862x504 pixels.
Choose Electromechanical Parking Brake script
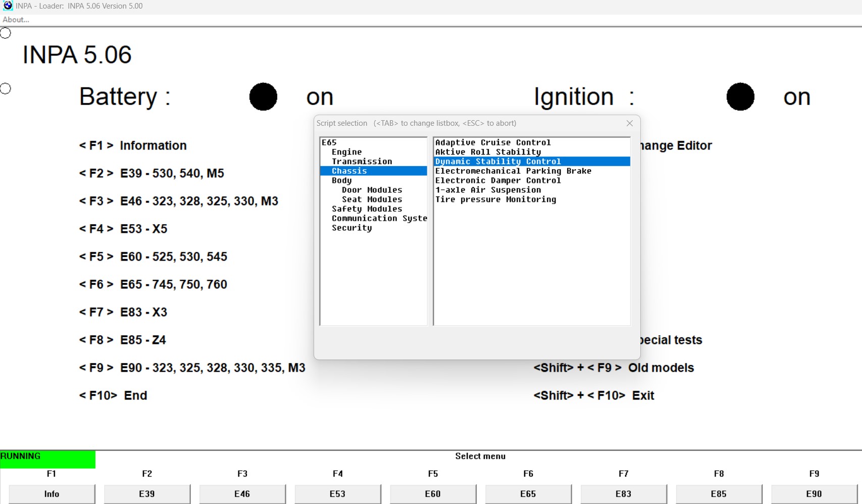tap(513, 171)
